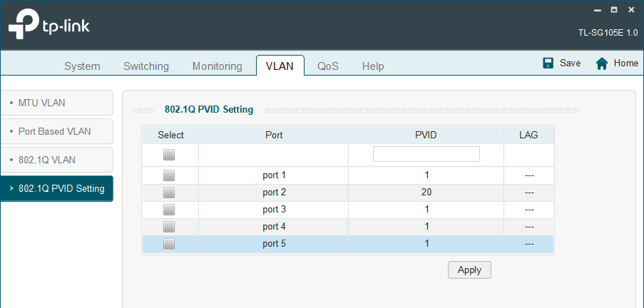644x308 pixels.
Task: Open the QoS tab
Action: click(328, 66)
